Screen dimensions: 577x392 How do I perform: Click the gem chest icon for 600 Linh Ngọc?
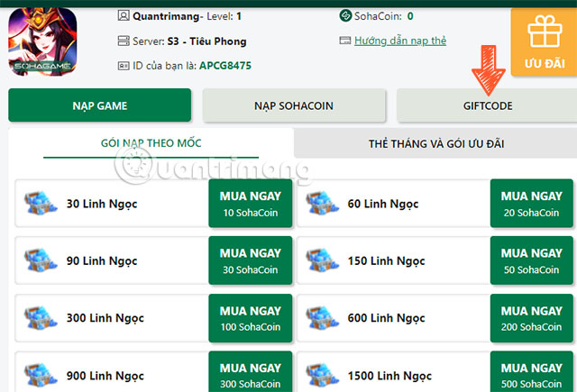(x=322, y=318)
